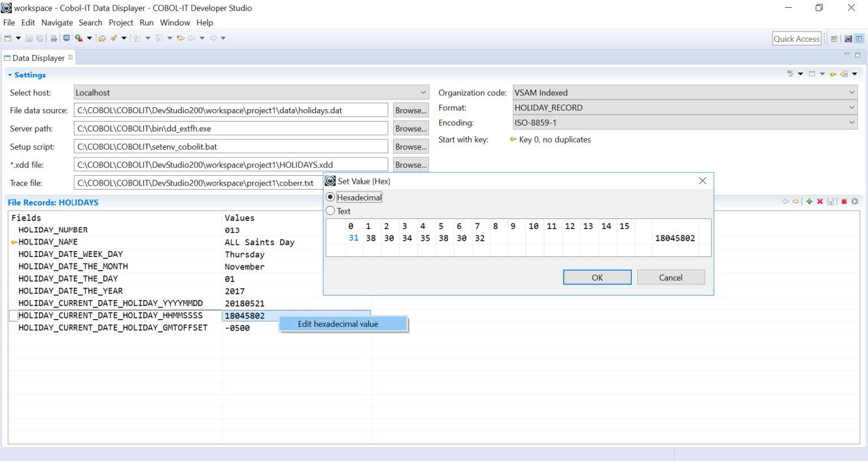The width and height of the screenshot is (868, 461).
Task: Open the Print icon in main toolbar
Action: tap(54, 37)
